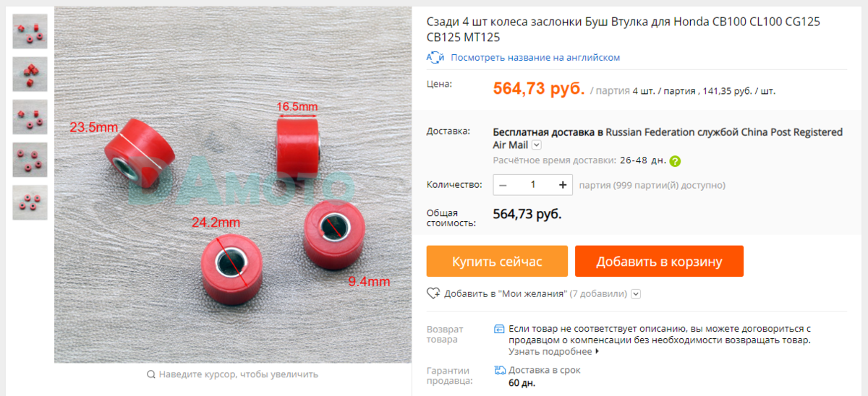Click the 'Купить сейчас' button
Viewport: 868px width, 396px height.
(497, 261)
